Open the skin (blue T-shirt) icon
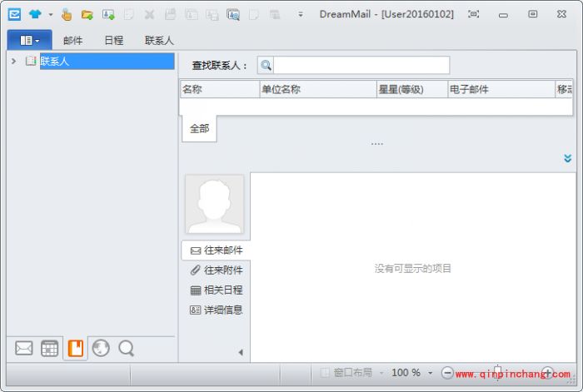The width and height of the screenshot is (583, 392). [35, 14]
